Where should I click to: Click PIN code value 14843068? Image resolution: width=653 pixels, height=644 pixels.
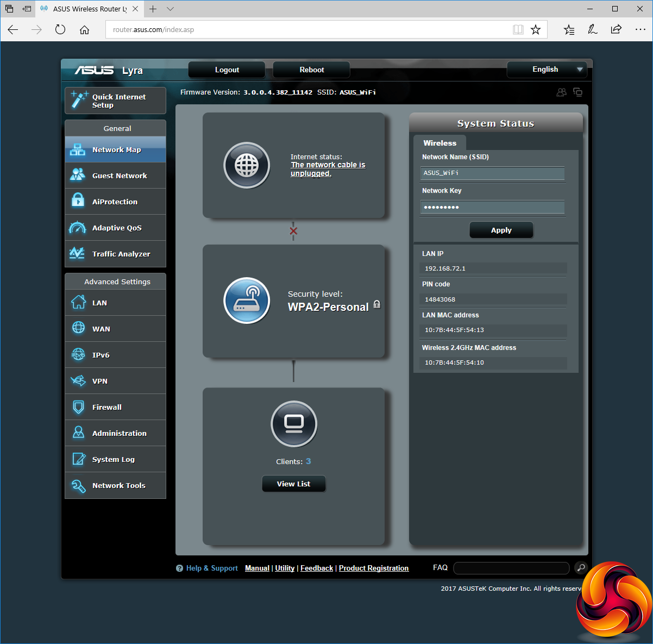(x=440, y=299)
